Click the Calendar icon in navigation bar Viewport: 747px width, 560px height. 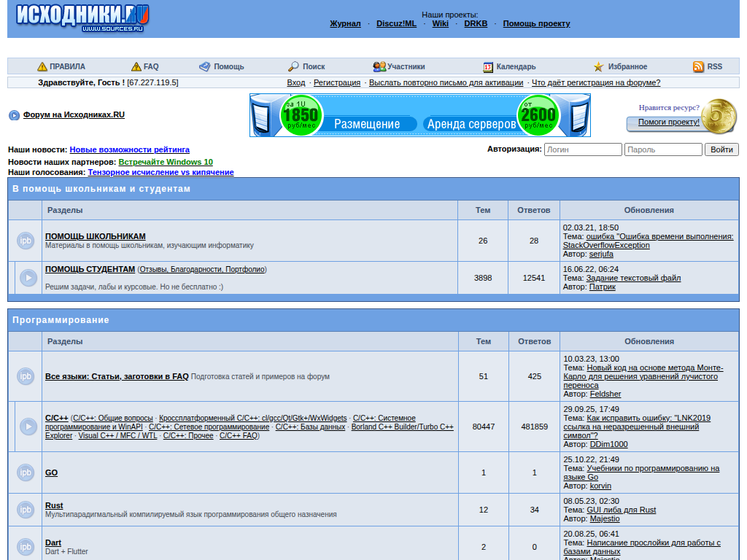pos(488,67)
